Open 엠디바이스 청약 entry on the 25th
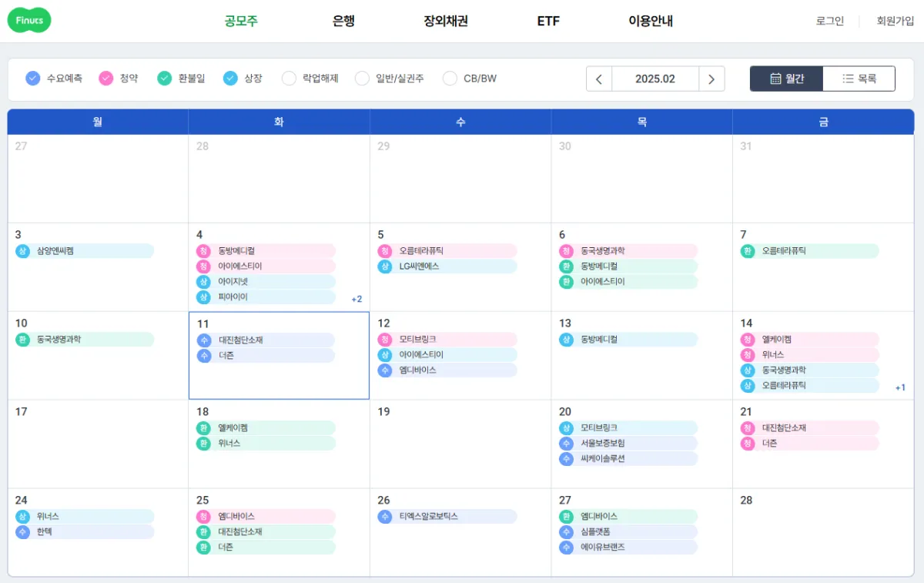 point(266,517)
